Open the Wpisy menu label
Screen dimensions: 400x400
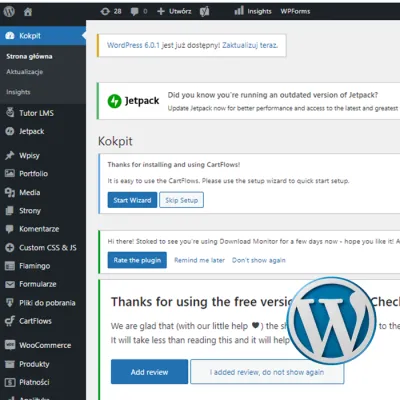point(29,156)
